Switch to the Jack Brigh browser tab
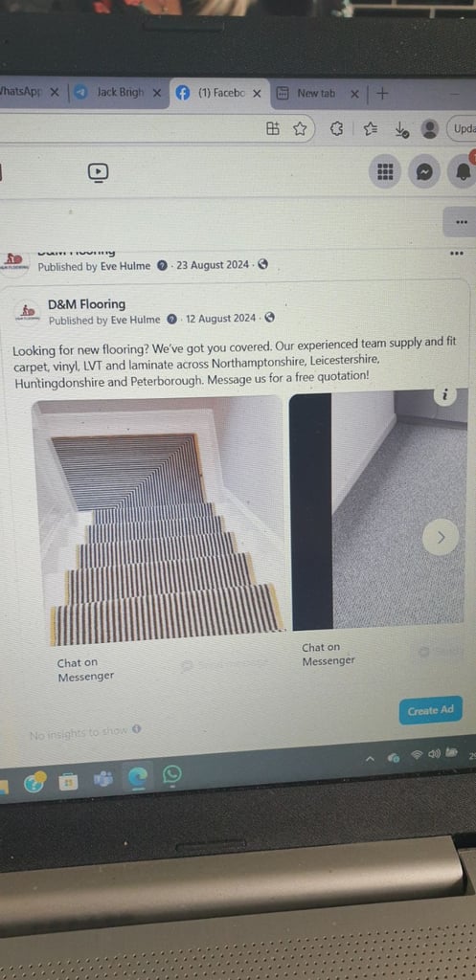The height and width of the screenshot is (980, 476). [x=118, y=93]
